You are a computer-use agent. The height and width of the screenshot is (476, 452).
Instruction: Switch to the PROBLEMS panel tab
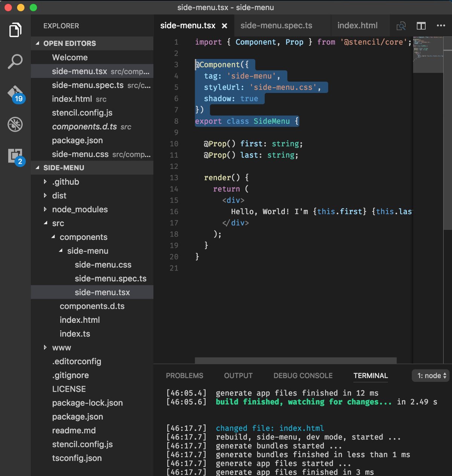pos(185,376)
